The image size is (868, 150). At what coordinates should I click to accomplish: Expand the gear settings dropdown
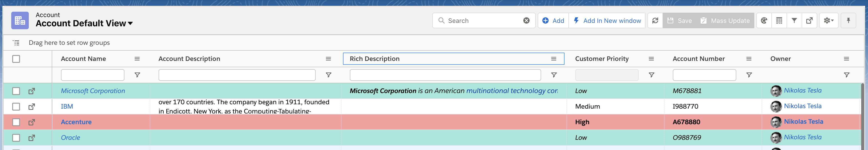[x=828, y=20]
